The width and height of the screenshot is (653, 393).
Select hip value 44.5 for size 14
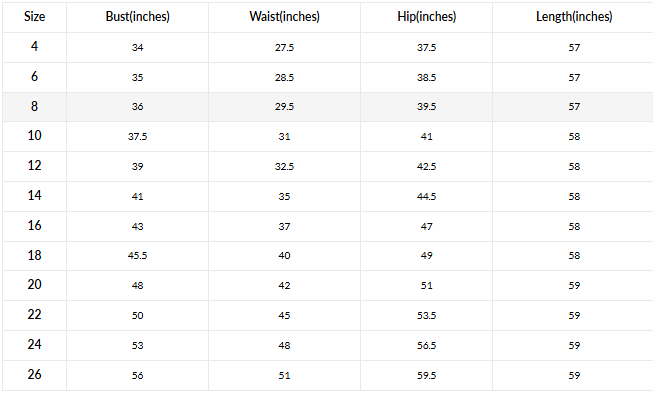[426, 196]
